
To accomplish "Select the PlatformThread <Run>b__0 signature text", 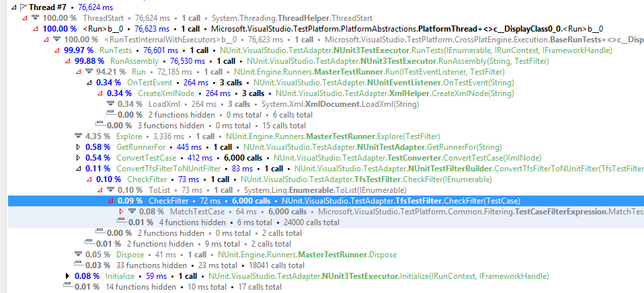I will [407, 29].
